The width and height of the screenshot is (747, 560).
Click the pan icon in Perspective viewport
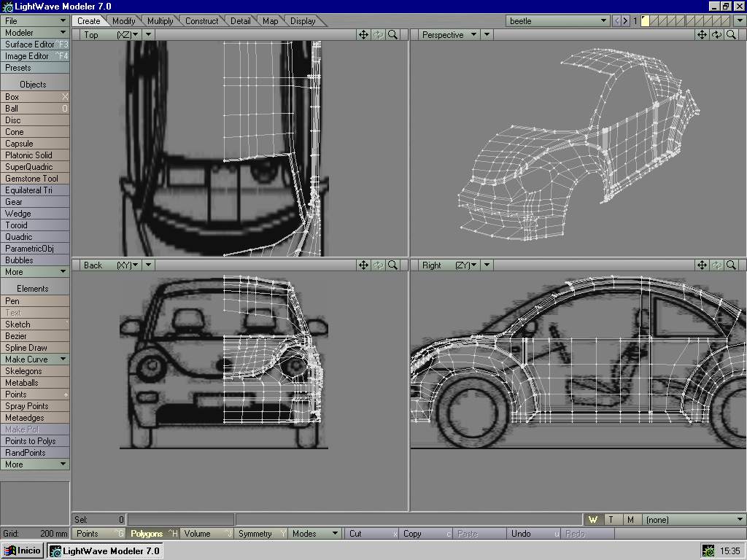[x=702, y=34]
